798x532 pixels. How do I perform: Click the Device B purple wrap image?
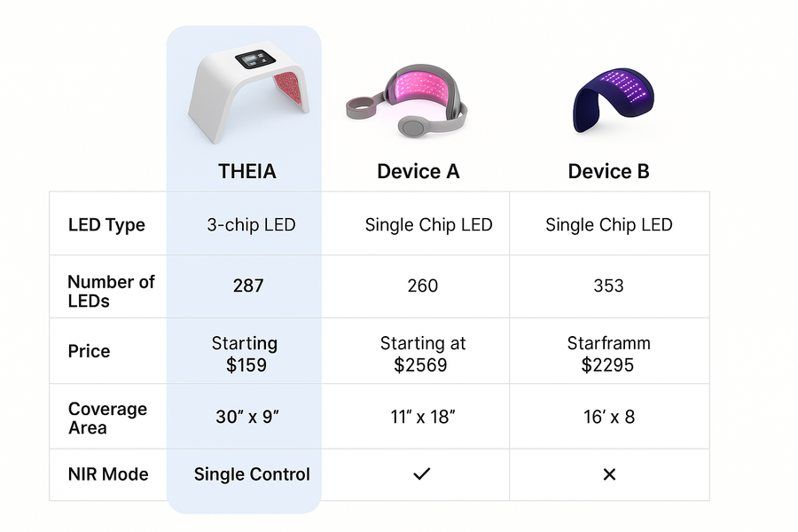tap(614, 100)
